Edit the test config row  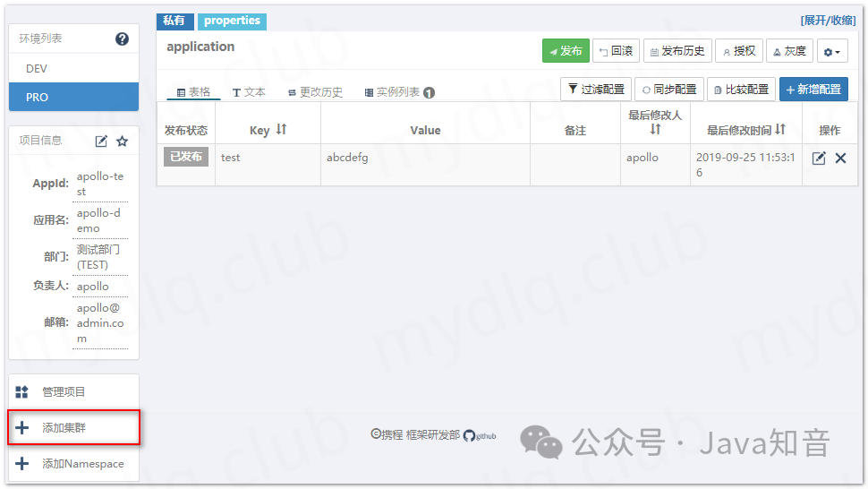click(819, 159)
